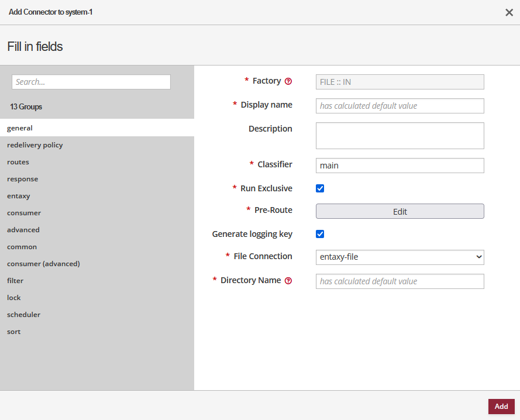Click the groups Search field
Screen dimensions: 520x420
point(91,82)
